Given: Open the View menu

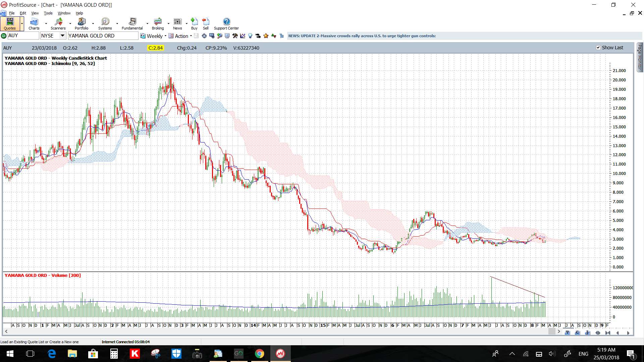Looking at the screenshot, I should click(35, 13).
